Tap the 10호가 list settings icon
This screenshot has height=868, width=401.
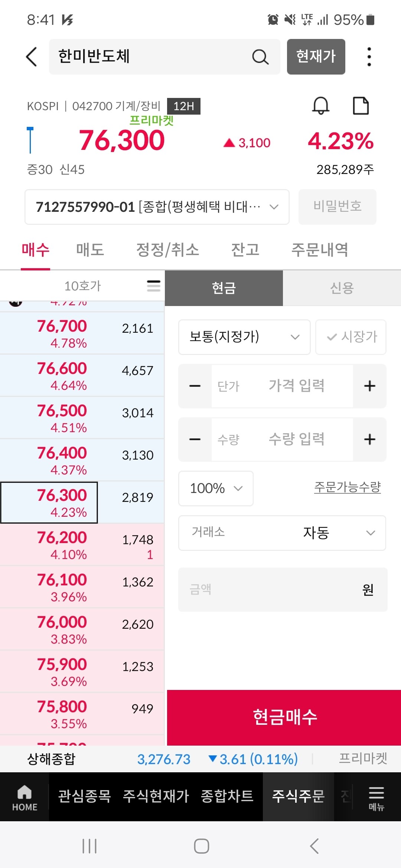(153, 286)
